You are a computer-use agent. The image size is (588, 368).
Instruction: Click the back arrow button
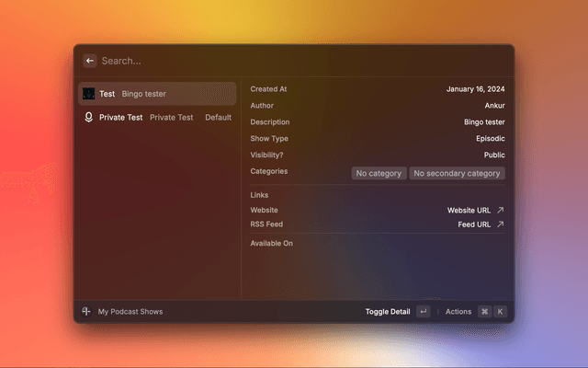(x=90, y=61)
